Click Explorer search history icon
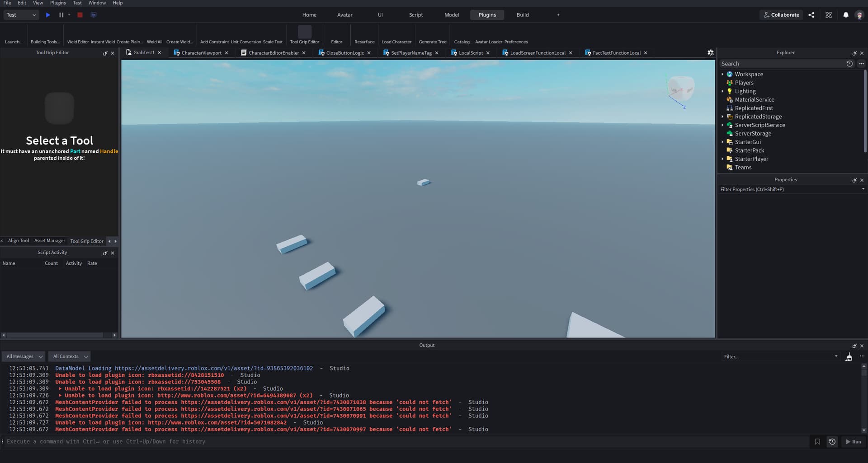 pos(849,64)
